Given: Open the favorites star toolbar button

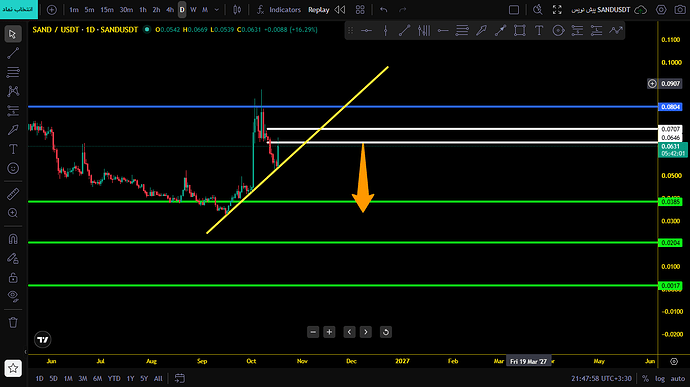Looking at the screenshot, I should tap(13, 368).
